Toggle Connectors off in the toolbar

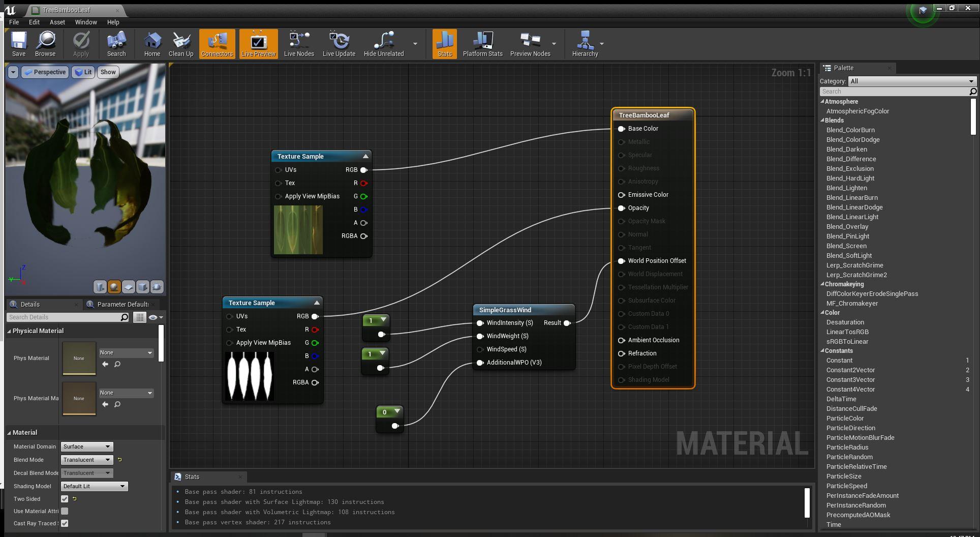click(217, 44)
